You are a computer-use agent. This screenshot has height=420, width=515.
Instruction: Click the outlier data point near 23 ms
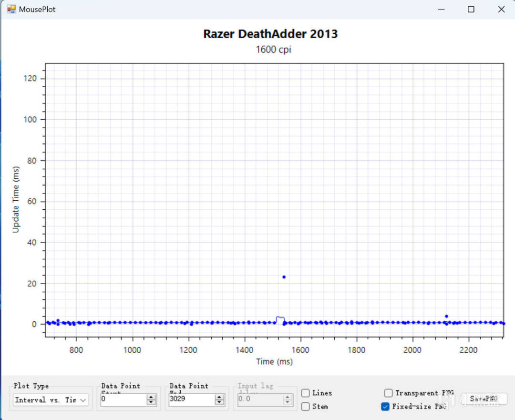click(284, 277)
